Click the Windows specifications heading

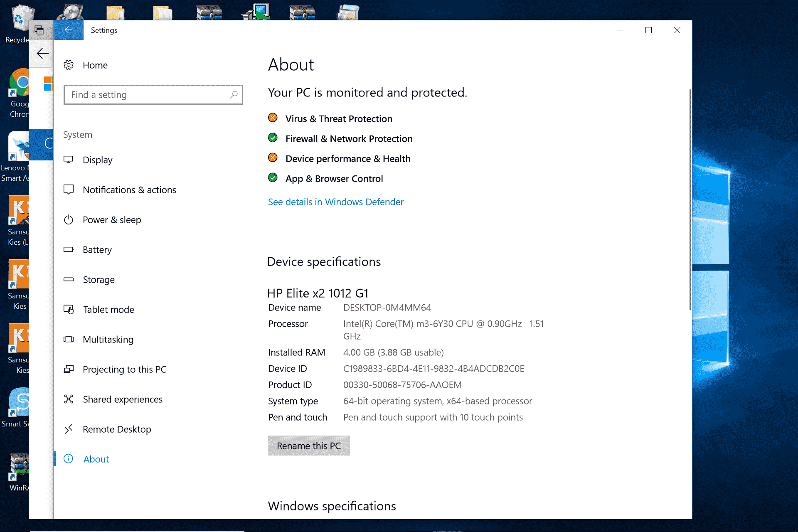332,506
